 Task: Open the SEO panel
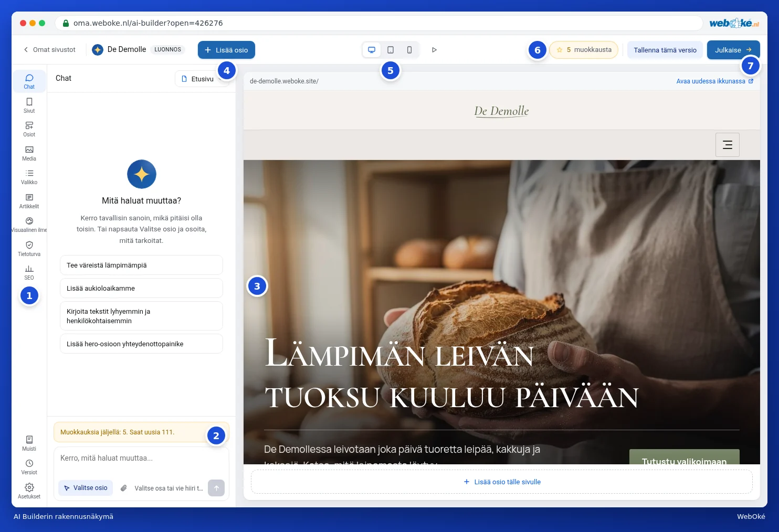[29, 272]
